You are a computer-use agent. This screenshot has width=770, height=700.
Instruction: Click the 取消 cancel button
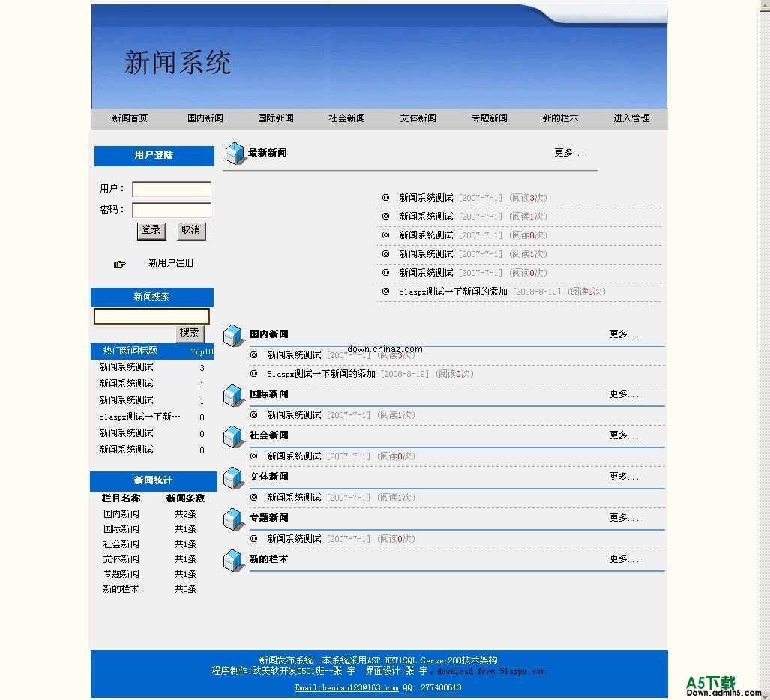click(x=191, y=231)
